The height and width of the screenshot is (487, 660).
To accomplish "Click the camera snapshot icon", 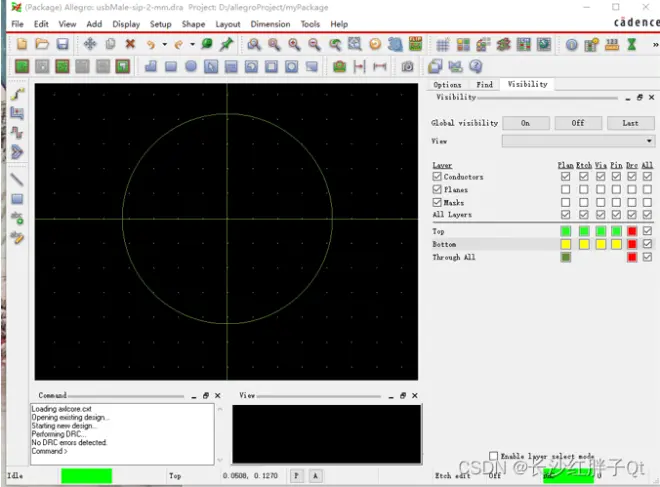I will 407,67.
